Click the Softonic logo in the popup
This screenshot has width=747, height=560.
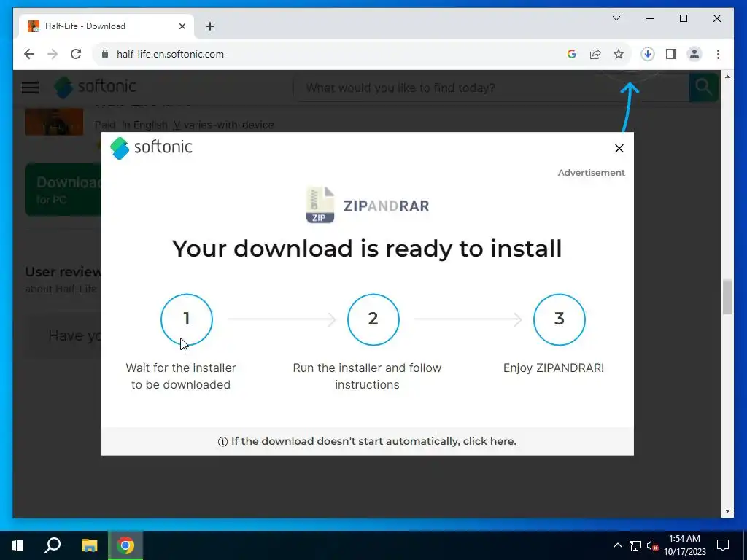click(151, 147)
